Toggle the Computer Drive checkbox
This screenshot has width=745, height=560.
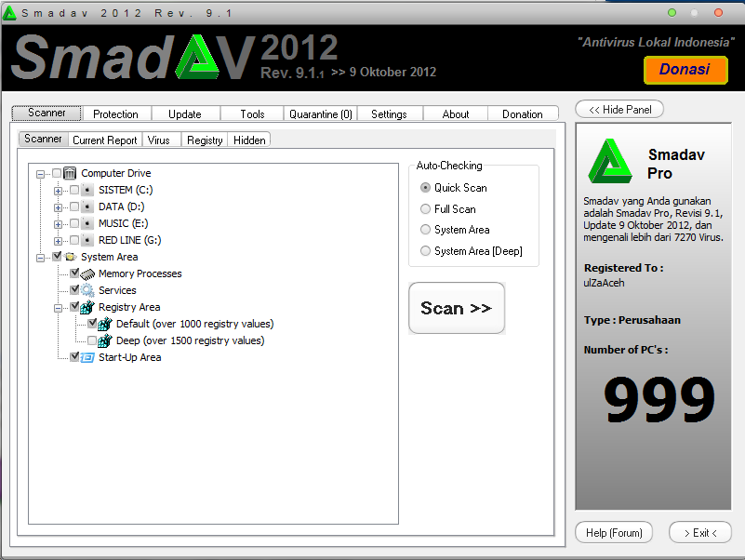coord(57,173)
